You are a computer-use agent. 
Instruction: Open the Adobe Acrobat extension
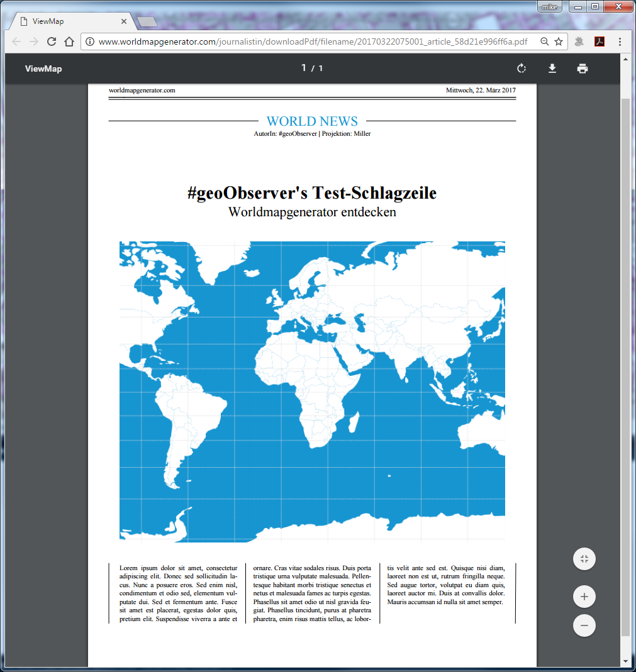pyautogui.click(x=600, y=41)
